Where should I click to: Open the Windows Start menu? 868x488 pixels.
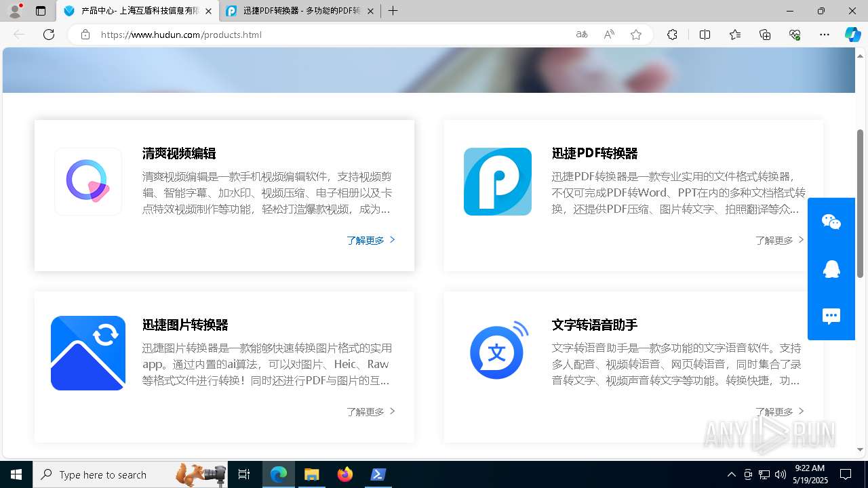pos(16,474)
